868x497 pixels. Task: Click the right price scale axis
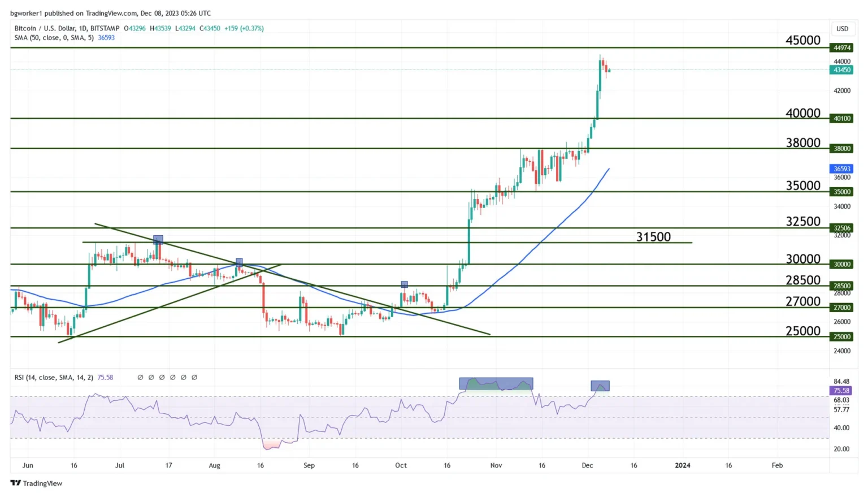pos(841,226)
